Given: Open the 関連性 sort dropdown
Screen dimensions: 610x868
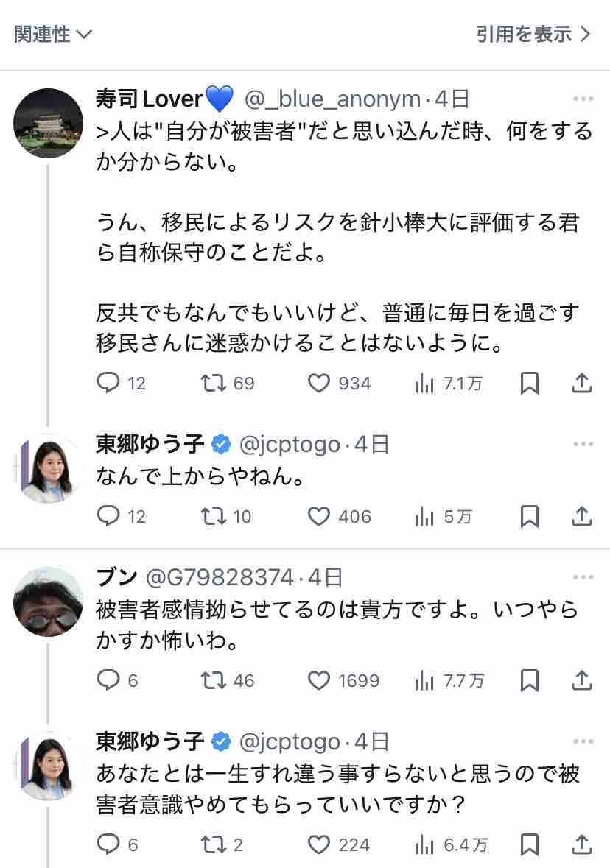Looking at the screenshot, I should 53,34.
